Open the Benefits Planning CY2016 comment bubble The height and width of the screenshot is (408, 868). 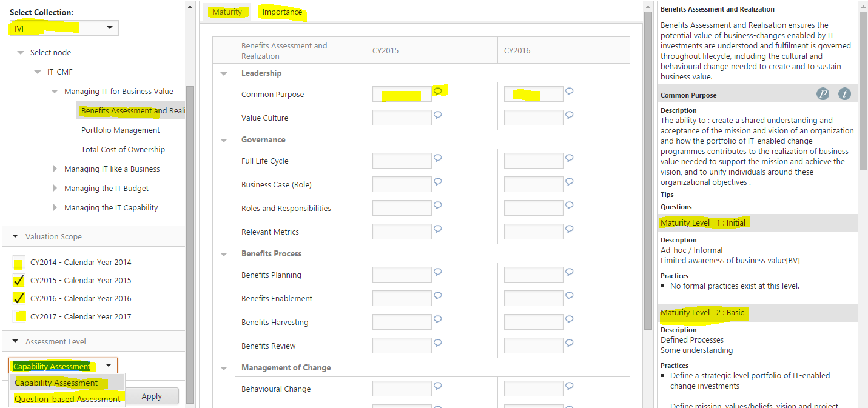569,272
